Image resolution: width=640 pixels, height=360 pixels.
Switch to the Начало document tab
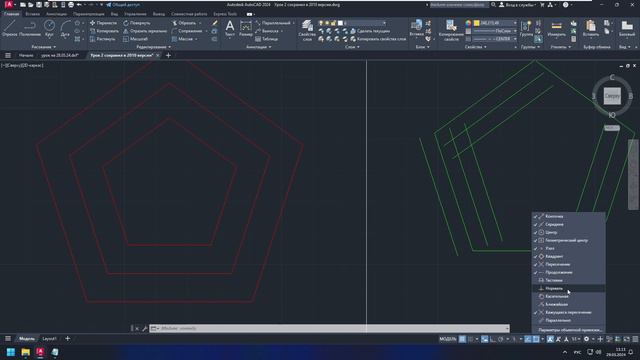tap(26, 55)
